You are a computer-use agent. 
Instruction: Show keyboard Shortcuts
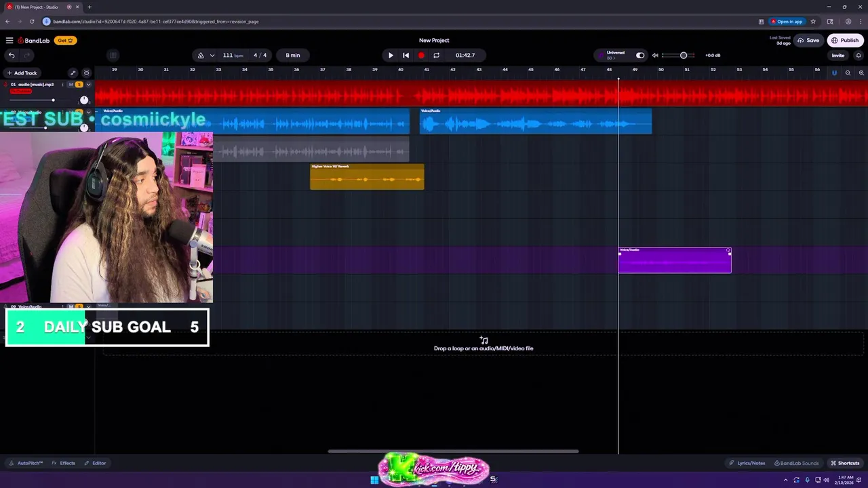tap(845, 464)
